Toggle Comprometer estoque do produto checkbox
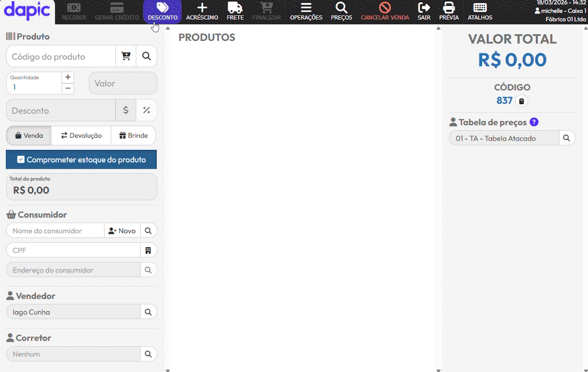588x372 pixels. [x=21, y=160]
